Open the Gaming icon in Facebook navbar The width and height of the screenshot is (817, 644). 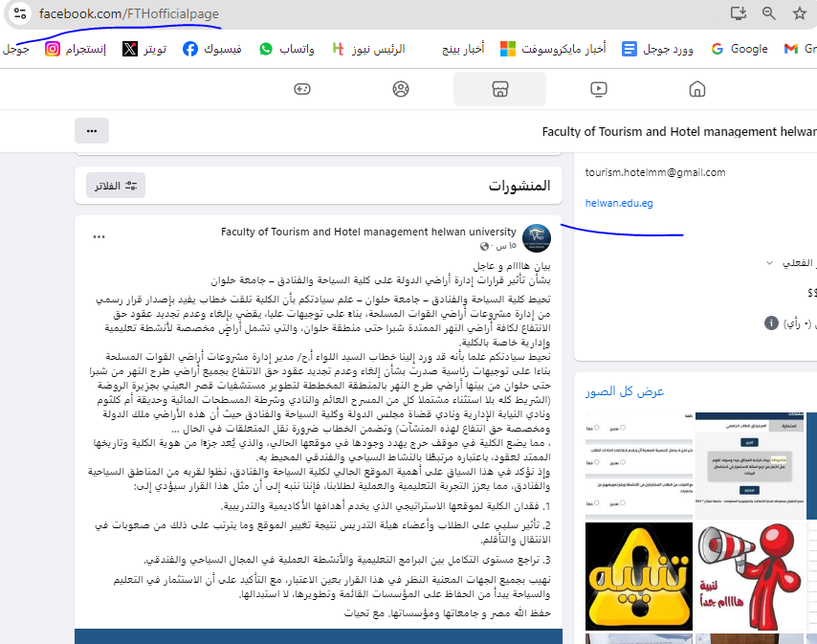301,89
